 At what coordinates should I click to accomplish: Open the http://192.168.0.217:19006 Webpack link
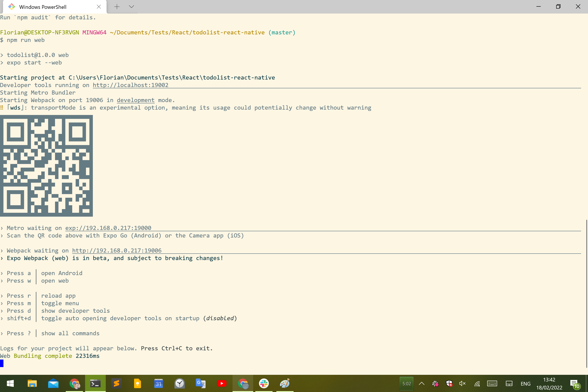click(x=117, y=251)
